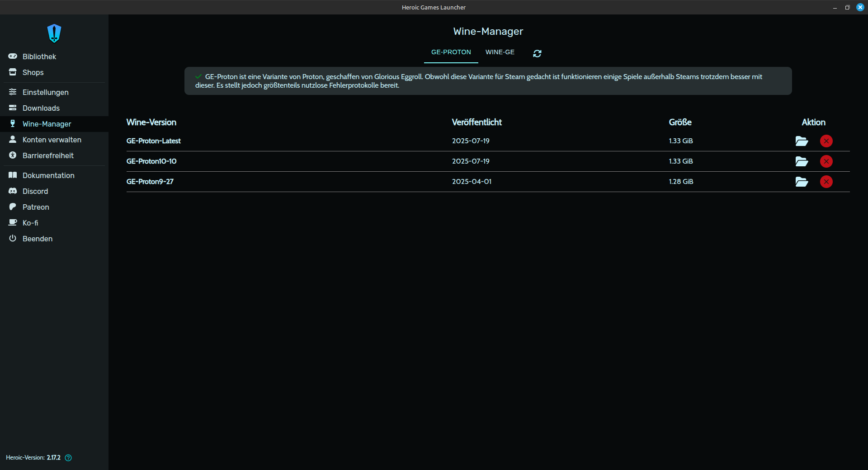Select the GE-Proton9-27 row name

click(150, 182)
